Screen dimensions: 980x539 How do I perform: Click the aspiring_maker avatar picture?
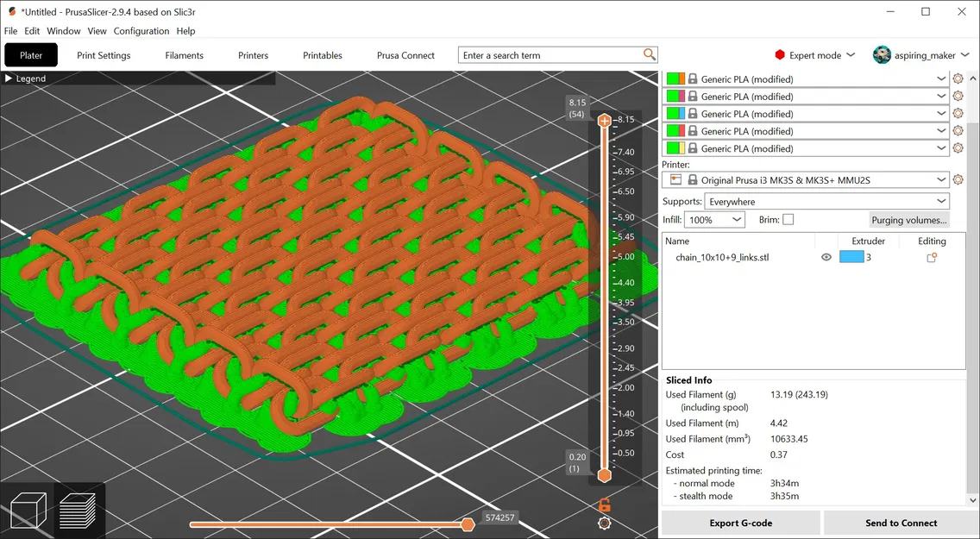(x=882, y=55)
